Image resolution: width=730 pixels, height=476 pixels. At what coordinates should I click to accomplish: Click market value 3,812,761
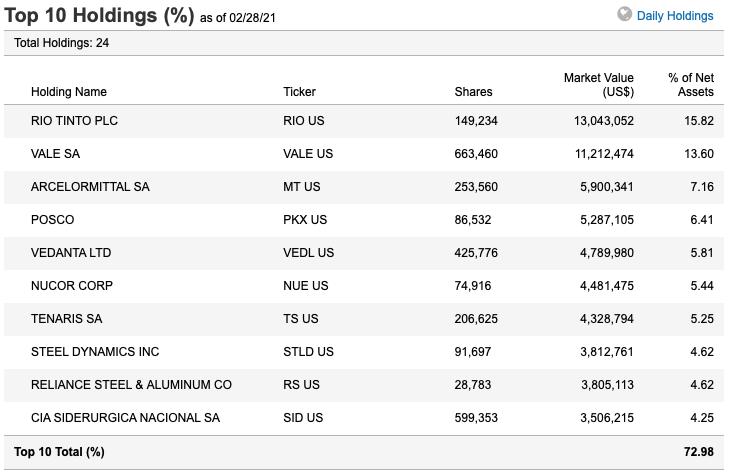click(607, 352)
